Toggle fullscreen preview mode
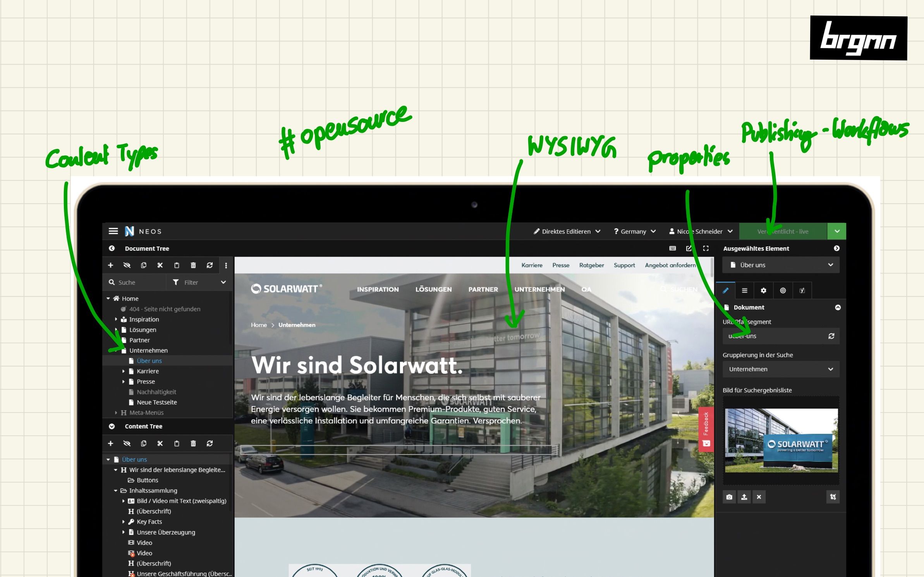924x577 pixels. 706,248
